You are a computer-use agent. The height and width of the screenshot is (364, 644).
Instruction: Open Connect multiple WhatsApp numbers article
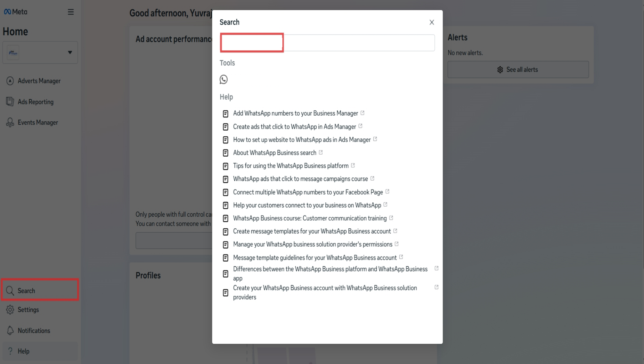tap(308, 192)
